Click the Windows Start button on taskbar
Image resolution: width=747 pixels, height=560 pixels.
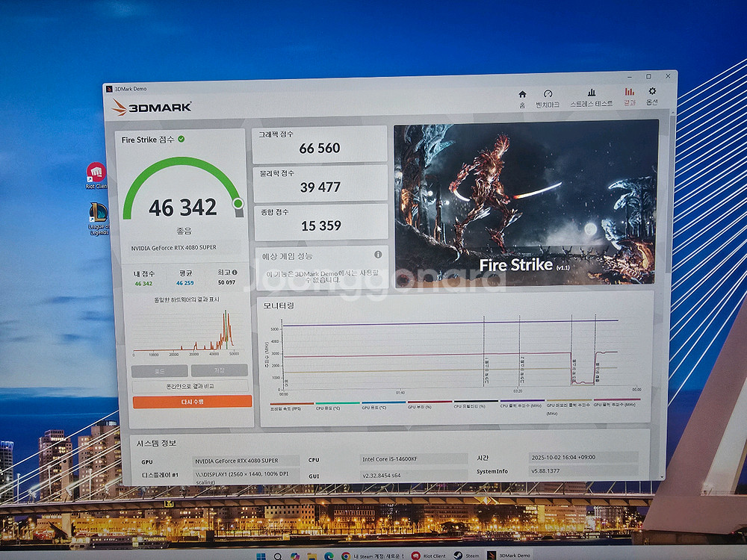[261, 556]
